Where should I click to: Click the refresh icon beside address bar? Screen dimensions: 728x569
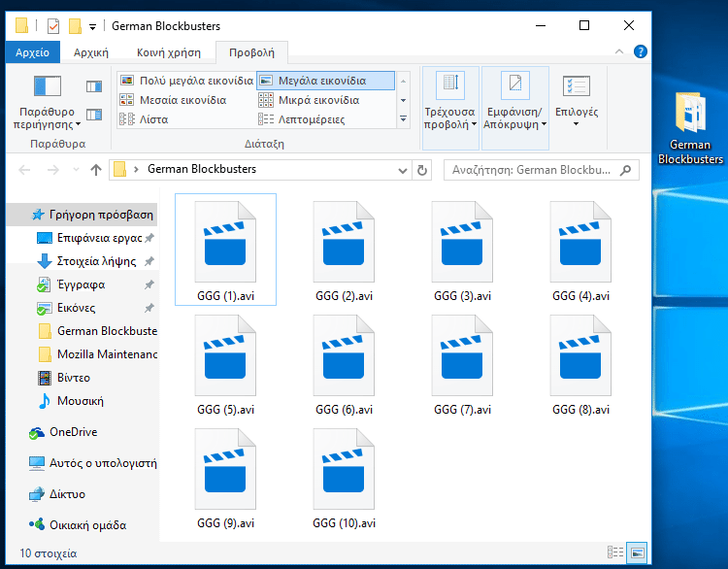422,170
